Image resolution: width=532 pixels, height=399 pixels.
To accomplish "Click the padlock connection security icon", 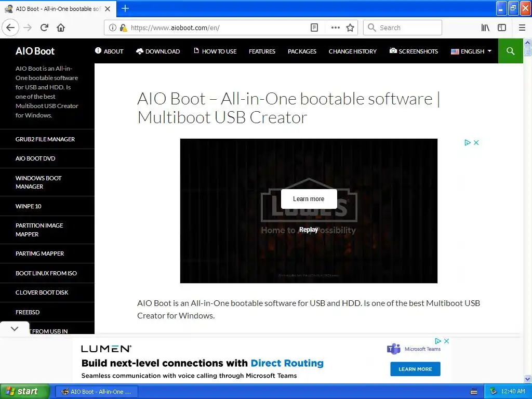I will coord(123,28).
